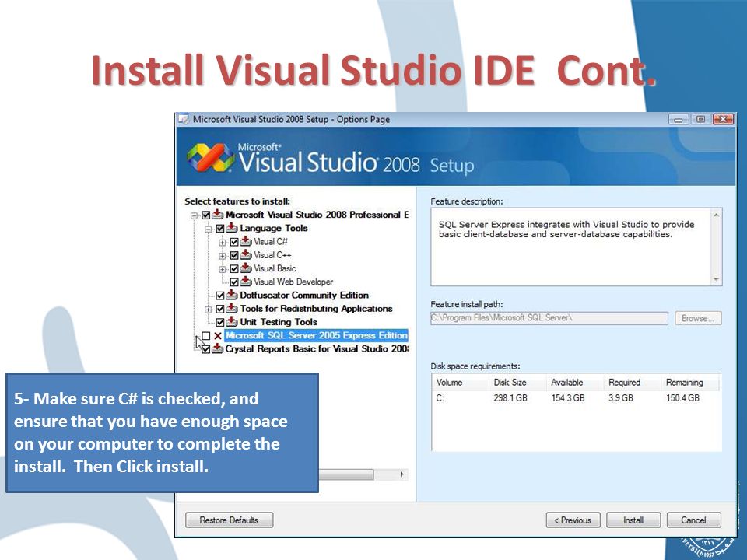
Task: Click Restore Defaults button
Action: [x=229, y=520]
